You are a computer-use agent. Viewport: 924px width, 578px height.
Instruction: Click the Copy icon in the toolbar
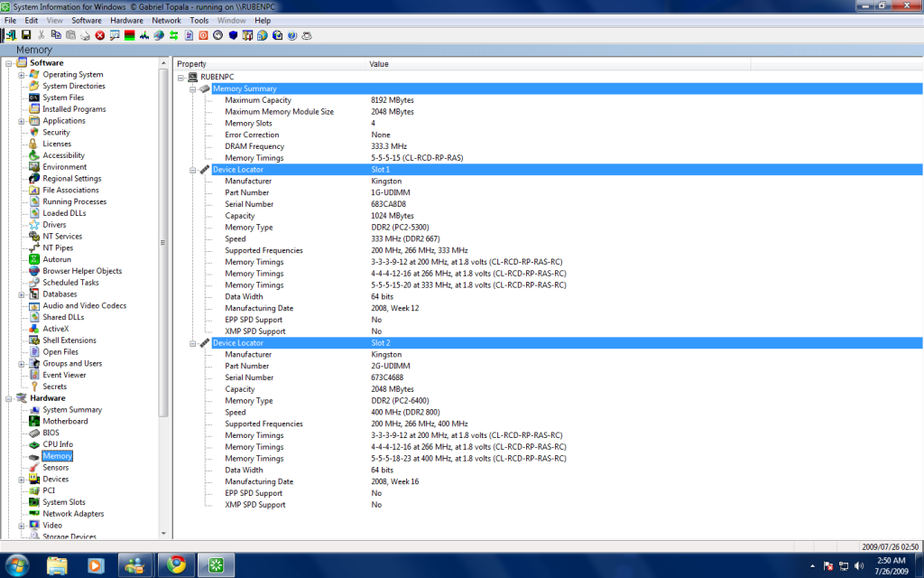pos(56,35)
